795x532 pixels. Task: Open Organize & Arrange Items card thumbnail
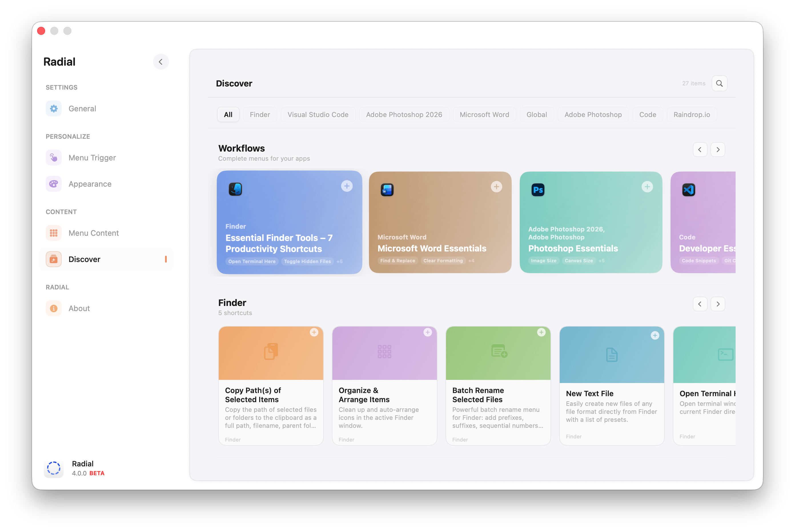coord(384,353)
